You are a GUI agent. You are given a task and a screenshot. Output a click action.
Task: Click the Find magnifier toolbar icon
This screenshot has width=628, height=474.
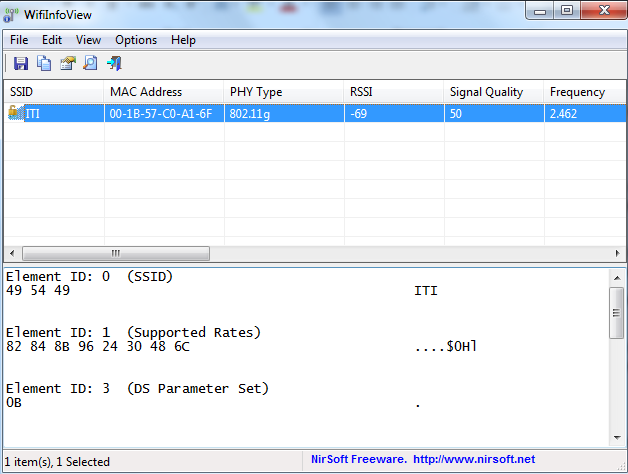[x=91, y=63]
